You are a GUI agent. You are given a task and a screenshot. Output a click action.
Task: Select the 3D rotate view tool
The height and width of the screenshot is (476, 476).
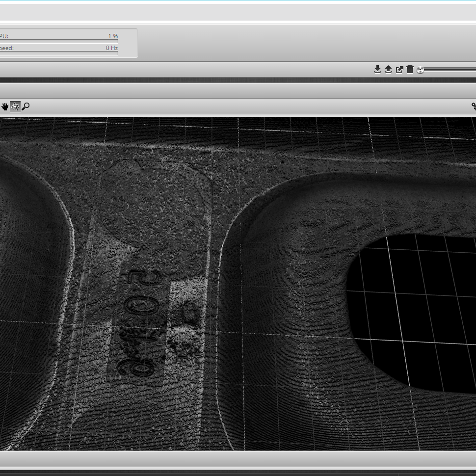click(x=15, y=106)
